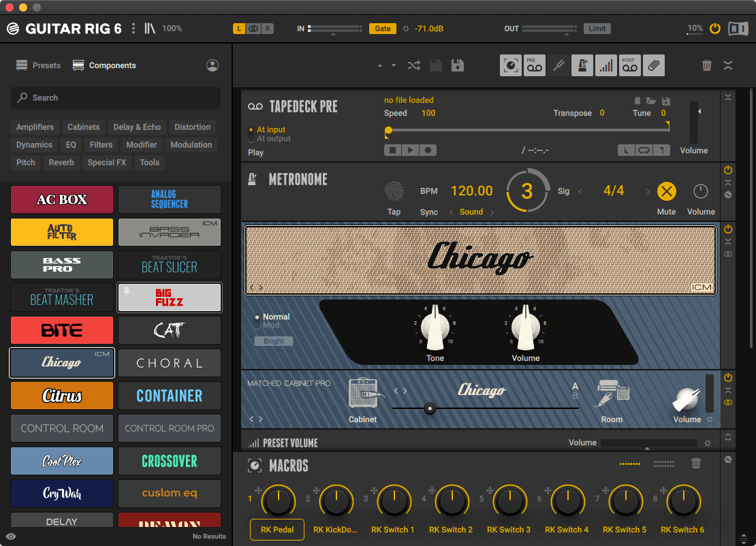Toggle the Tapedeck POST toolbar icon
The image size is (756, 546).
tap(630, 65)
